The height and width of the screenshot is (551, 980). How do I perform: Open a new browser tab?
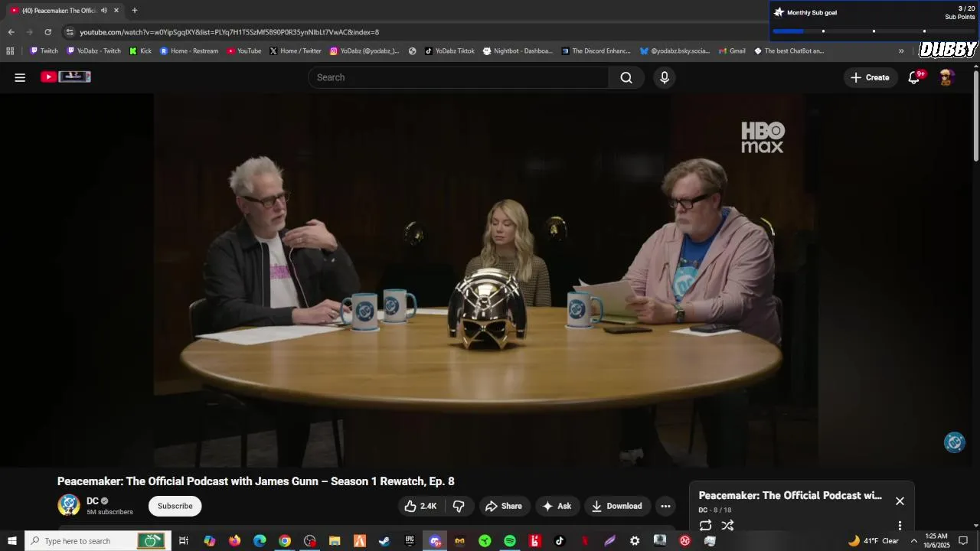(x=135, y=11)
